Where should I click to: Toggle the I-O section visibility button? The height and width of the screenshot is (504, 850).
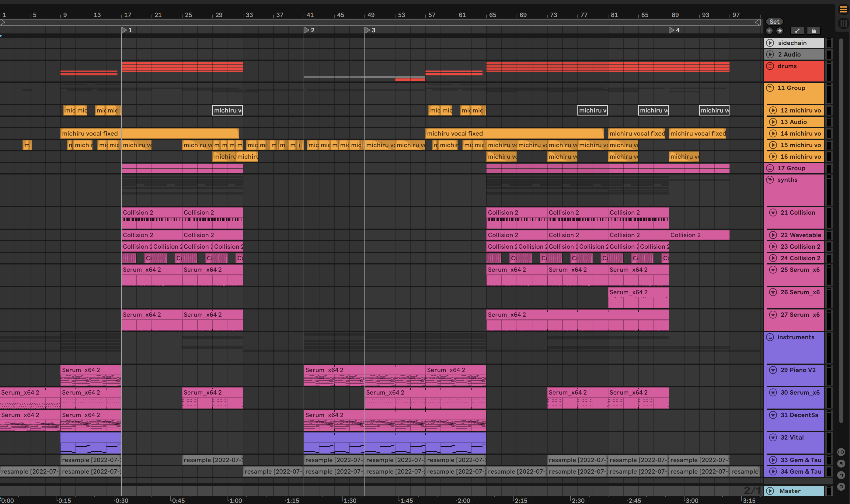tap(841, 452)
